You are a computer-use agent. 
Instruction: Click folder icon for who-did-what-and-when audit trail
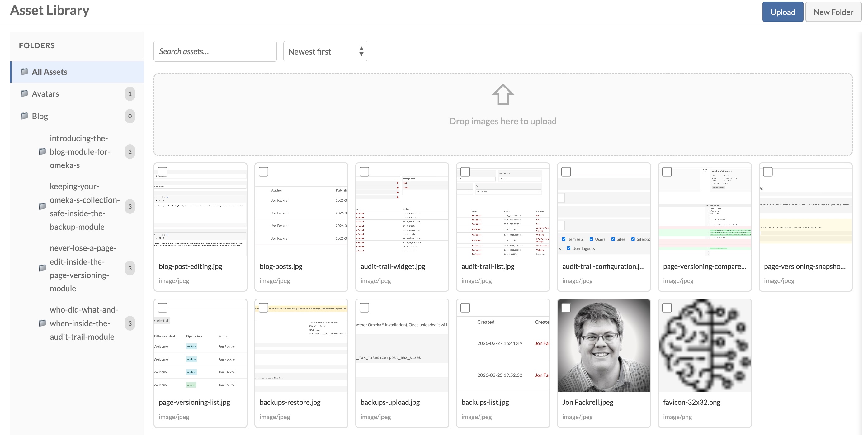[42, 323]
